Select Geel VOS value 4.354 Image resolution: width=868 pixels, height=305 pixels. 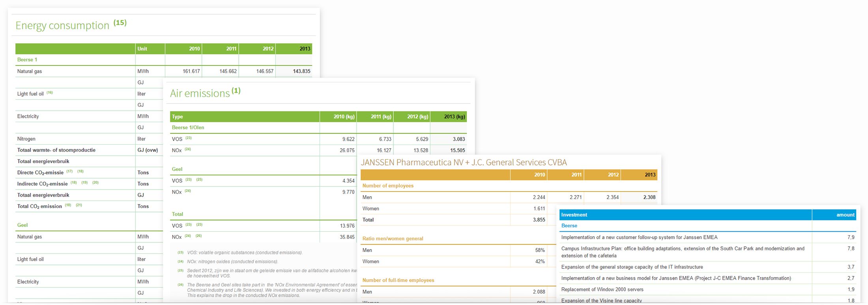[x=348, y=181]
